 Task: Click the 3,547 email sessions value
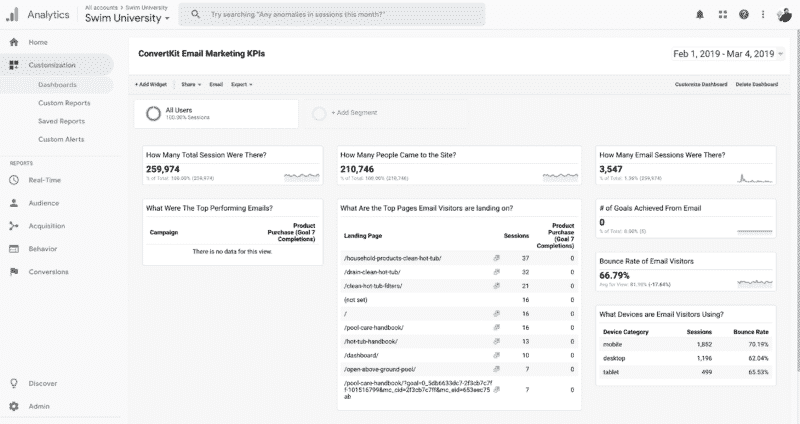point(611,169)
